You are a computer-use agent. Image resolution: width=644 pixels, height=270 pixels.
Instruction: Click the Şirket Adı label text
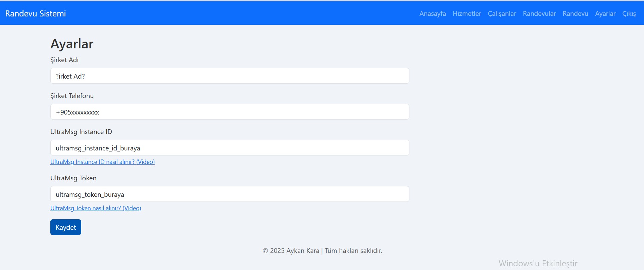pyautogui.click(x=64, y=60)
